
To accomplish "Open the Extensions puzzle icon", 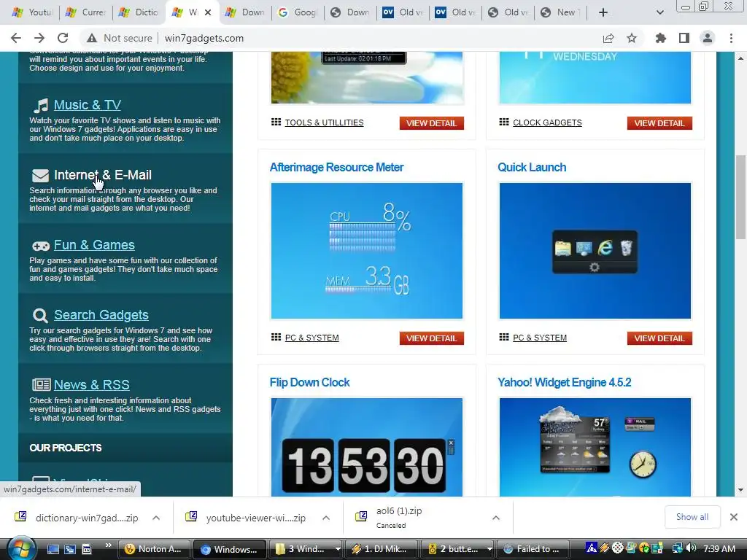I will [x=660, y=38].
